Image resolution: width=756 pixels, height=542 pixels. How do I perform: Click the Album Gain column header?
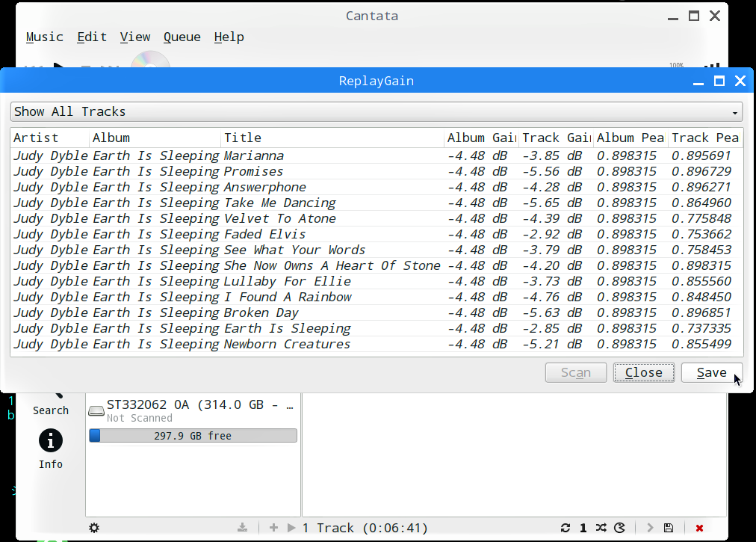[x=481, y=138]
